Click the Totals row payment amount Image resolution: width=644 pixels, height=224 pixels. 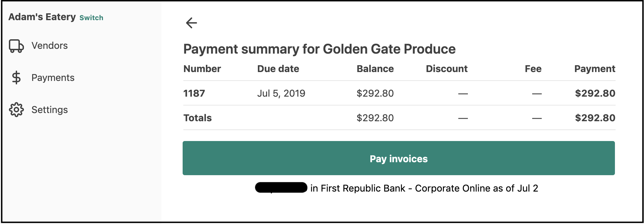click(x=595, y=118)
